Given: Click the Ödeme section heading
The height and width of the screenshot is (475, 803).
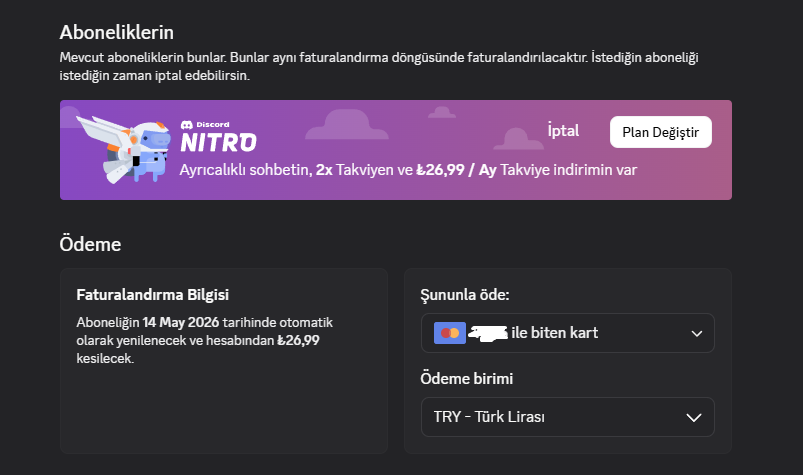Looking at the screenshot, I should (x=90, y=244).
